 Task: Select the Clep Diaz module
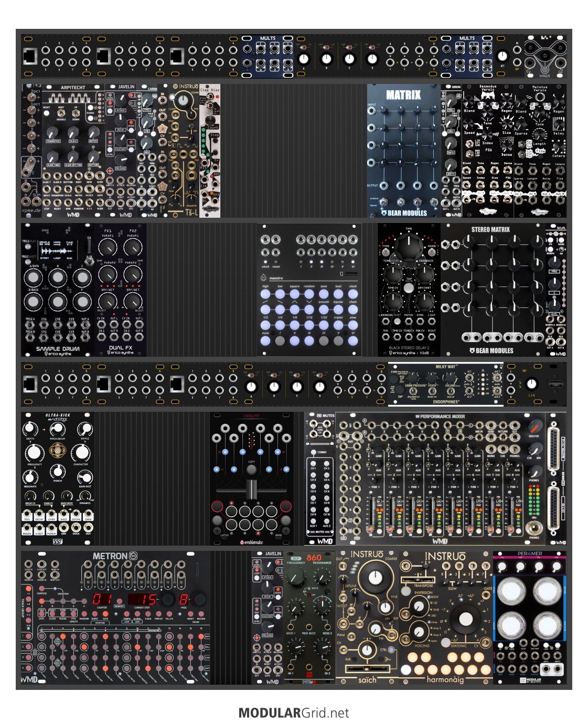coord(210,151)
